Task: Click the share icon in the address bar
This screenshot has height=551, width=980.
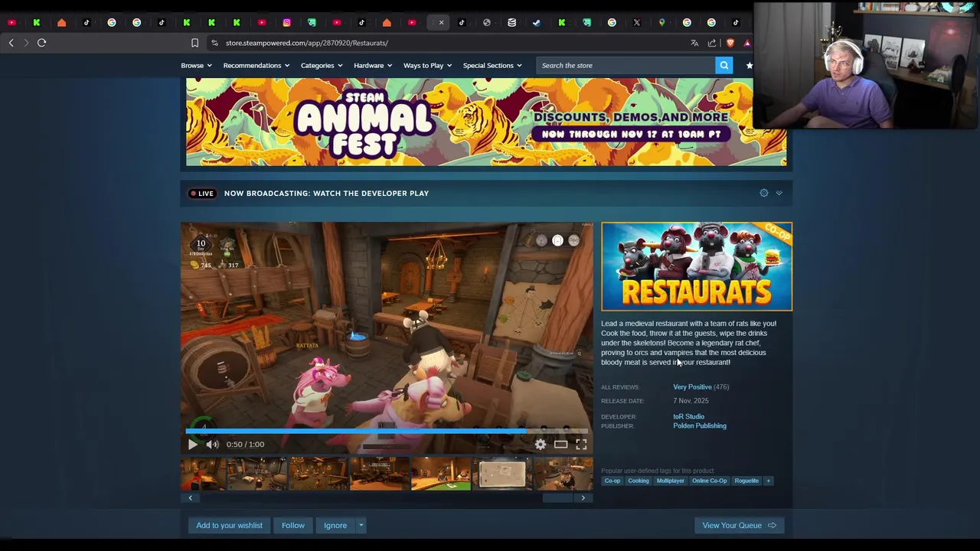Action: tap(712, 43)
